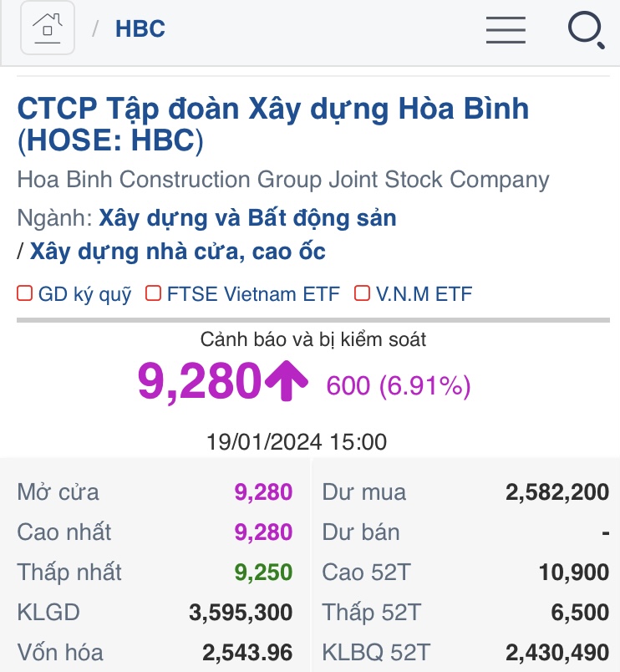
Task: Click the Vốn hóa value 2,543.96
Action: [246, 653]
